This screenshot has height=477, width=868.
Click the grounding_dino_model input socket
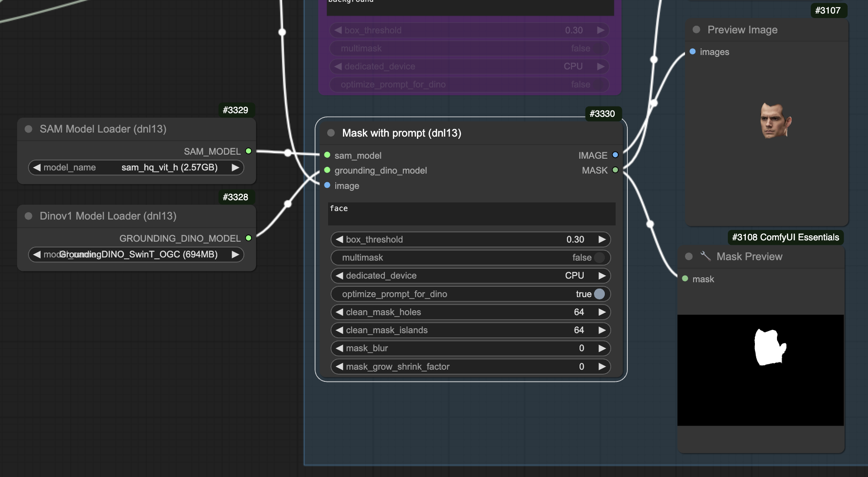[x=327, y=170]
